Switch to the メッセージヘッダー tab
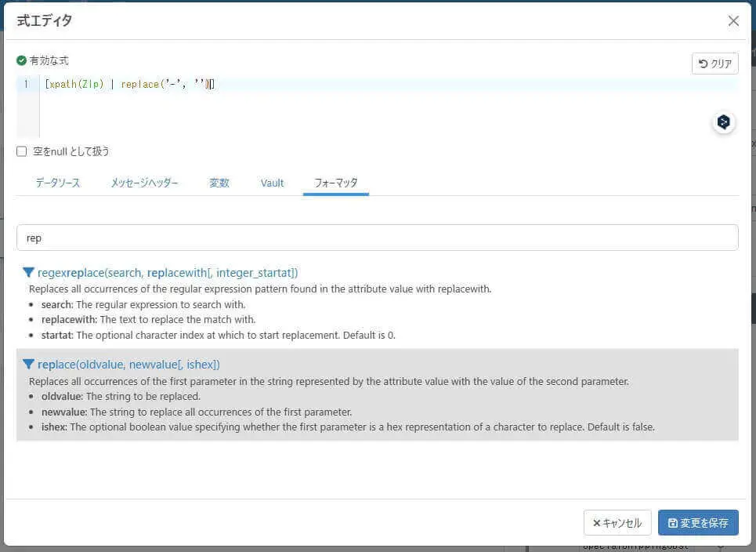The image size is (756, 552). tap(144, 183)
